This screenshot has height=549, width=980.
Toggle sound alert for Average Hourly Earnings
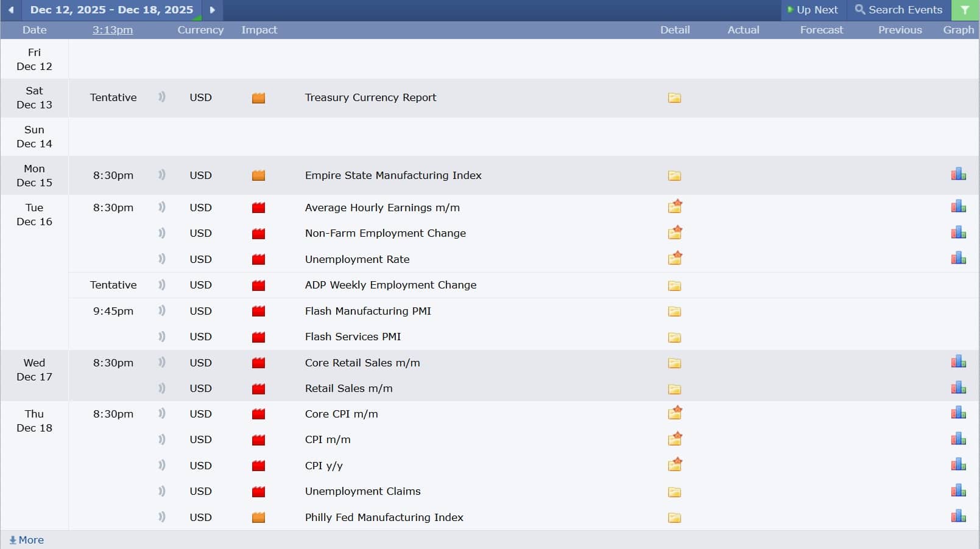(x=161, y=208)
